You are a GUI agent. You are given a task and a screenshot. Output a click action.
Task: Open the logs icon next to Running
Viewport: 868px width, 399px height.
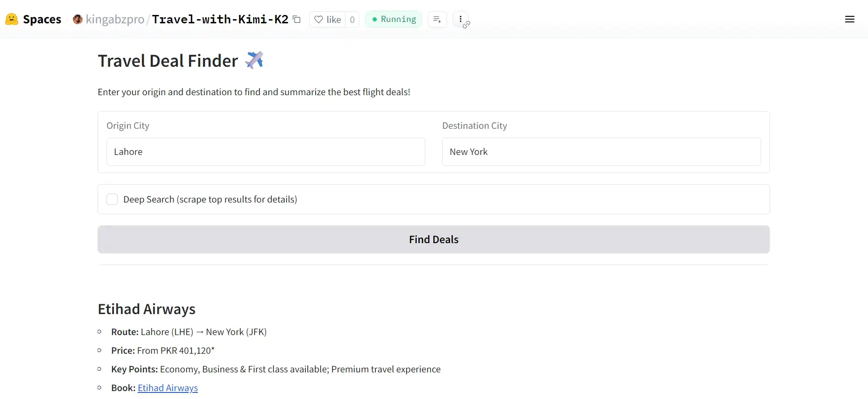coord(437,19)
